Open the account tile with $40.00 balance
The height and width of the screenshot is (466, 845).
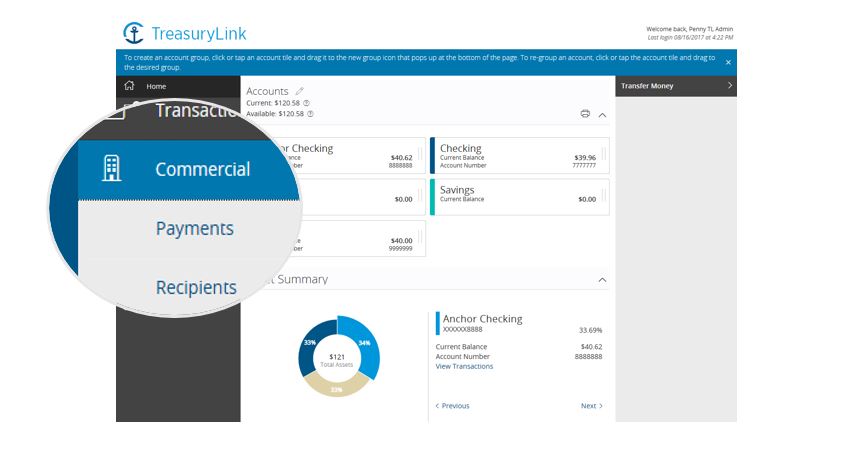coord(362,238)
